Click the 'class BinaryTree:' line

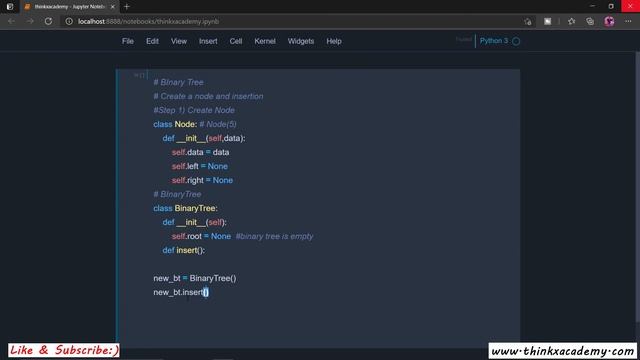click(185, 208)
